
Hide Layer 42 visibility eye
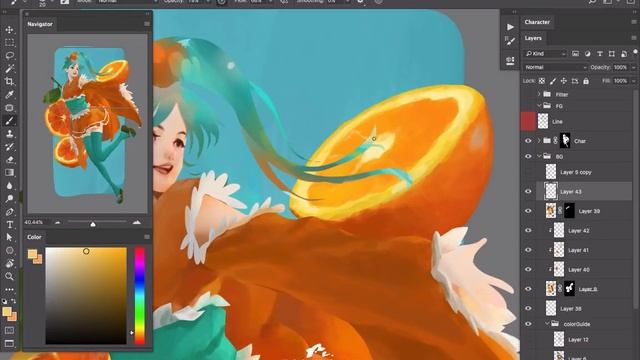(528, 231)
